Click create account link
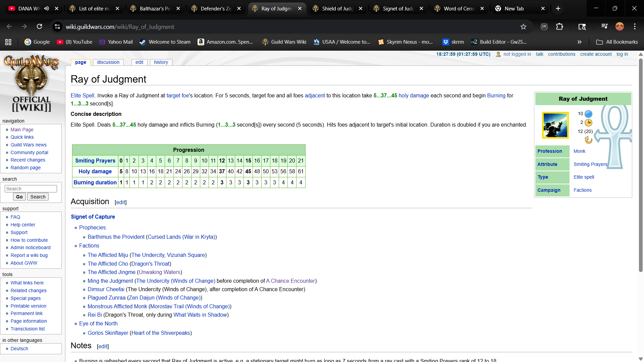The width and height of the screenshot is (644, 362). (x=596, y=54)
